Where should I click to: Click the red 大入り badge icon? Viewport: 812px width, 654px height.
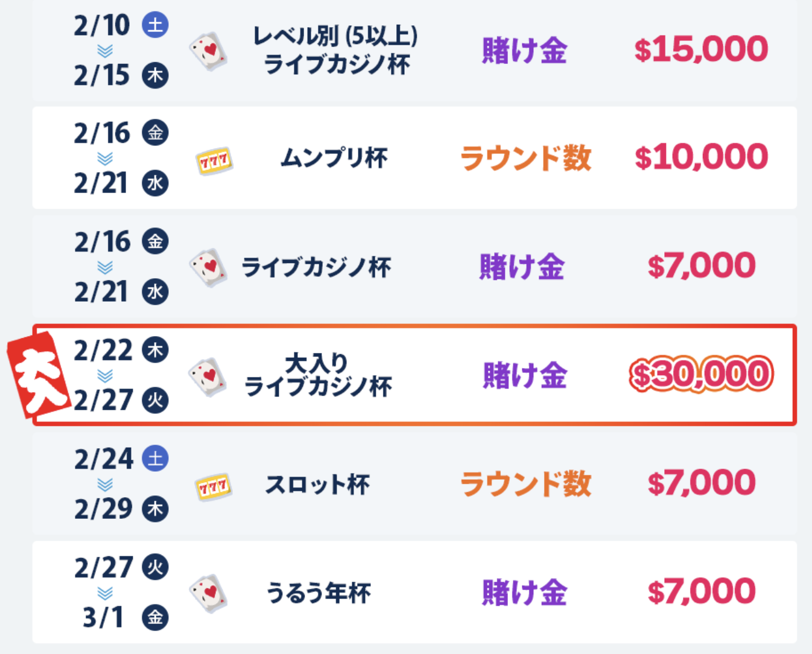pyautogui.click(x=39, y=375)
